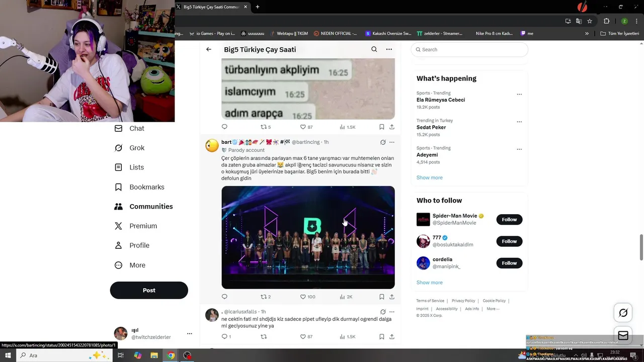Follow Spider-Man Movie
644x362 pixels.
click(509, 219)
